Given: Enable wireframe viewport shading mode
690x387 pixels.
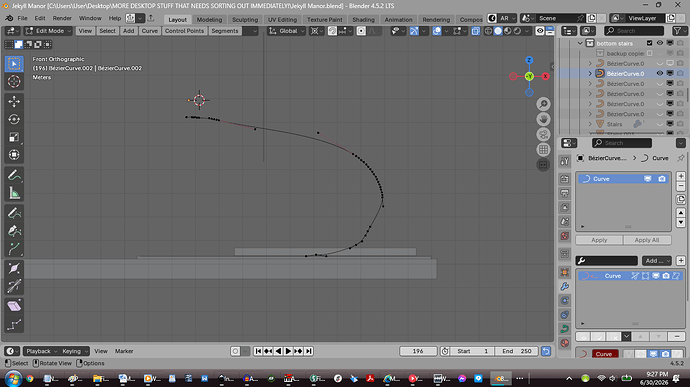Looking at the screenshot, I should coord(488,31).
